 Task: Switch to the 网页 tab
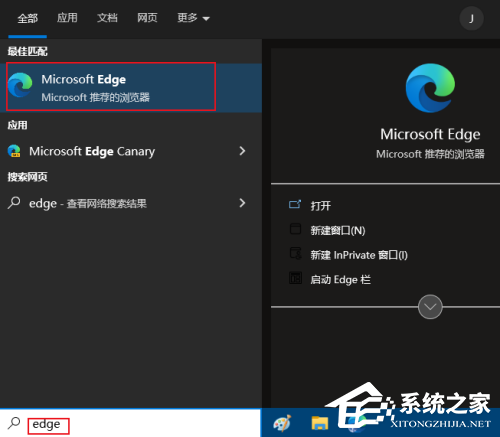(147, 18)
